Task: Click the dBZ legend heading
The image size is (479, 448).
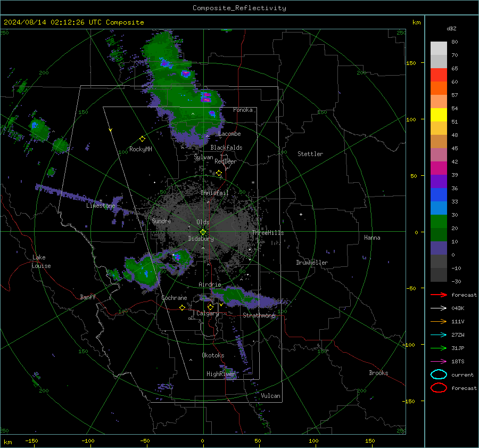Action: 451,28
